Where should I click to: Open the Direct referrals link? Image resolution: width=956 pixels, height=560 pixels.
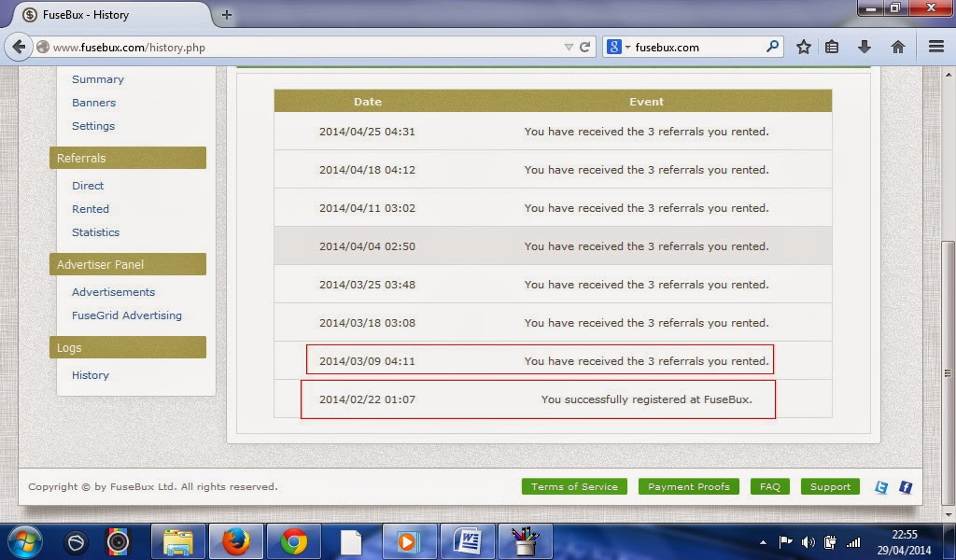click(x=88, y=185)
